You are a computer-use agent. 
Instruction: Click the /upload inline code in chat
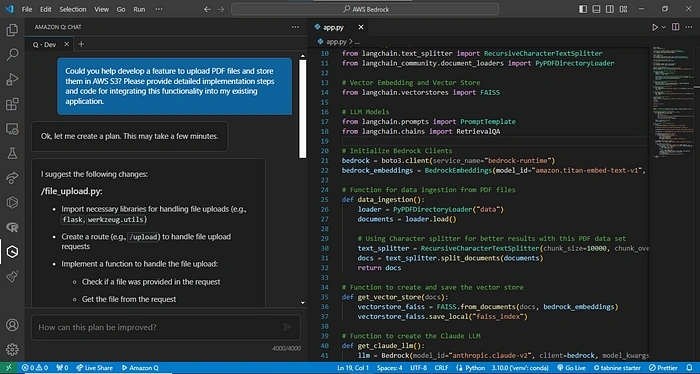click(x=143, y=237)
